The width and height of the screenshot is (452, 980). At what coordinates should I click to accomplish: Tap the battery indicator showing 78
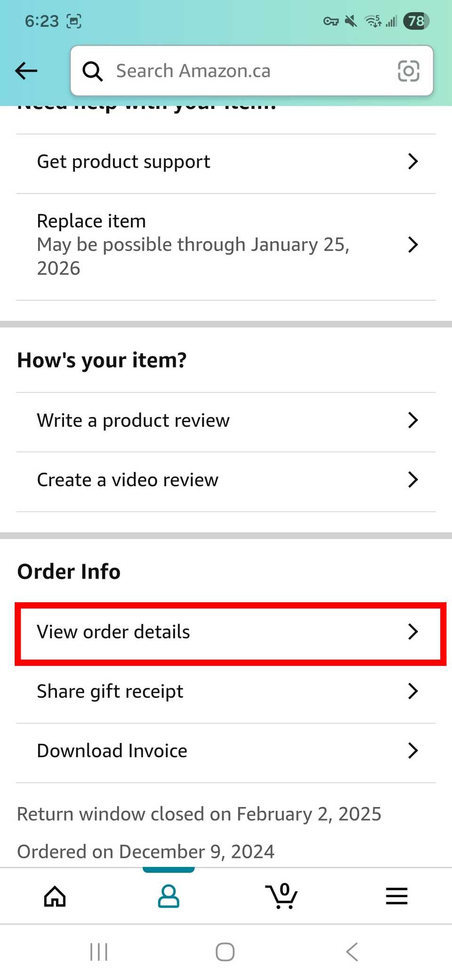click(x=416, y=21)
